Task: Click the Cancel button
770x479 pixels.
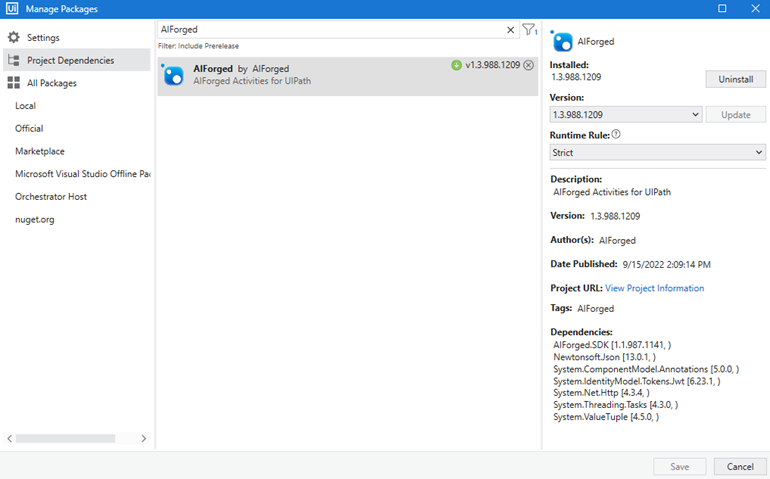Action: 740,466
